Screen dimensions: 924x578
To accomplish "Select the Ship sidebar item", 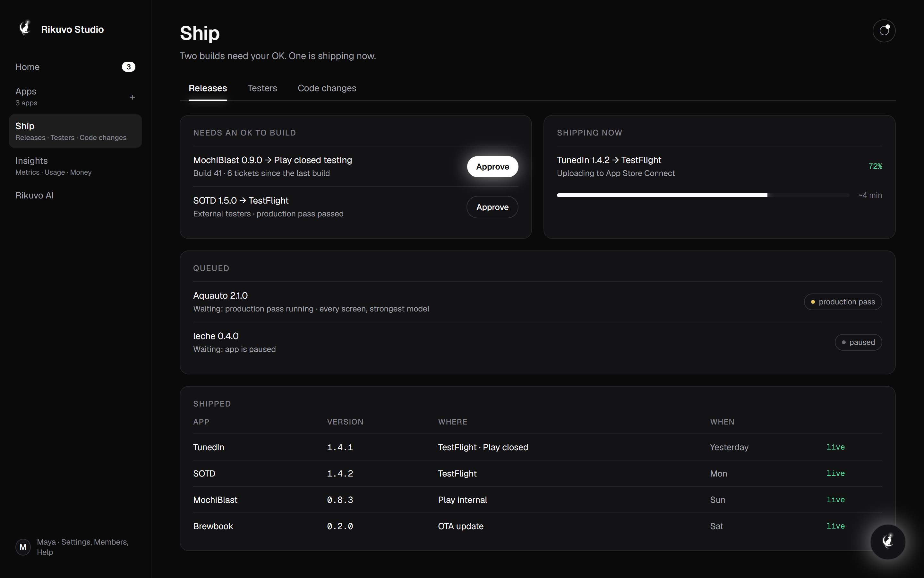I will coord(75,131).
